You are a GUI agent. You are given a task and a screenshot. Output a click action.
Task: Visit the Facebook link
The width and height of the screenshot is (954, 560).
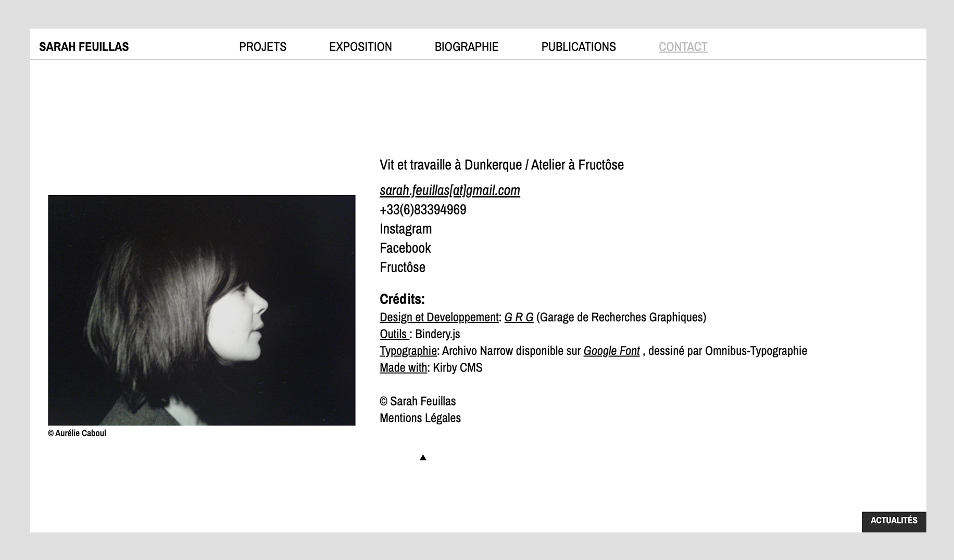pos(405,248)
